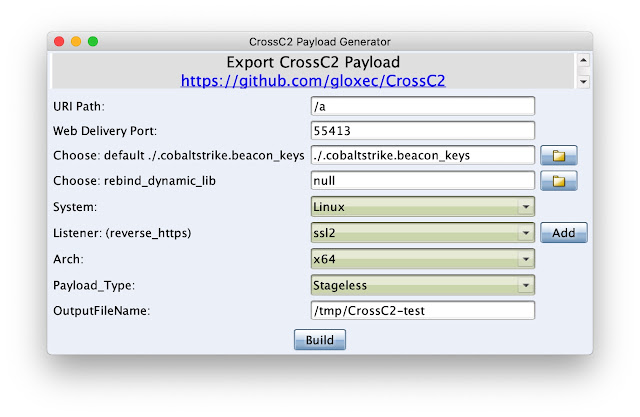The height and width of the screenshot is (417, 640).
Task: Expand the Payload_Type dropdown showing Stageless
Action: point(422,285)
